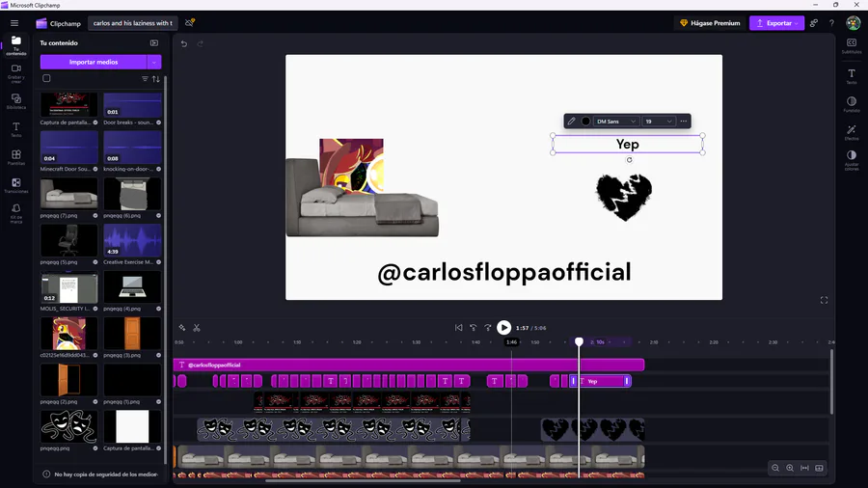Zoom in the timeline
The image size is (868, 488).
790,468
